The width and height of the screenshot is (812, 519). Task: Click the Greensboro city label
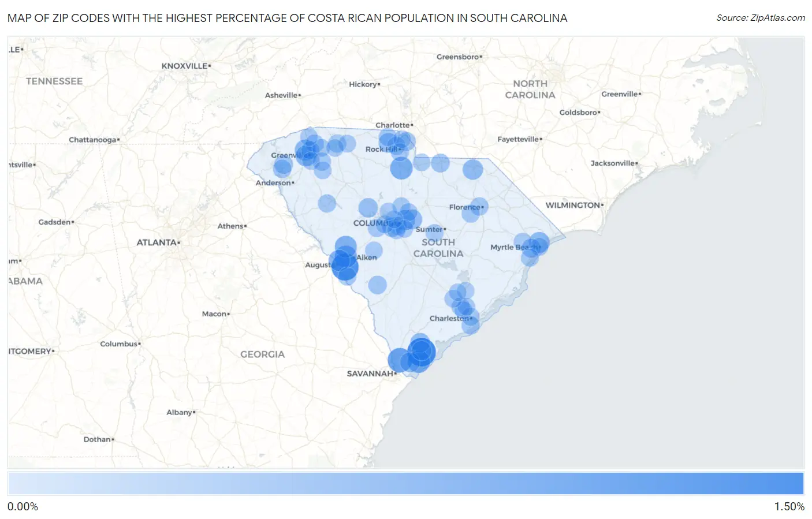(459, 57)
